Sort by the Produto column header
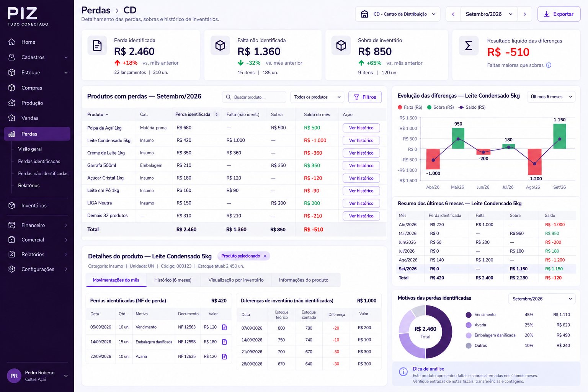Image resolution: width=588 pixels, height=392 pixels. tap(98, 114)
